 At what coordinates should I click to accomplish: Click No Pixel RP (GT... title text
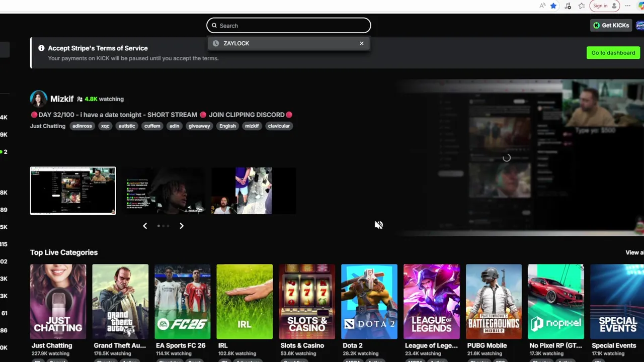(555, 345)
